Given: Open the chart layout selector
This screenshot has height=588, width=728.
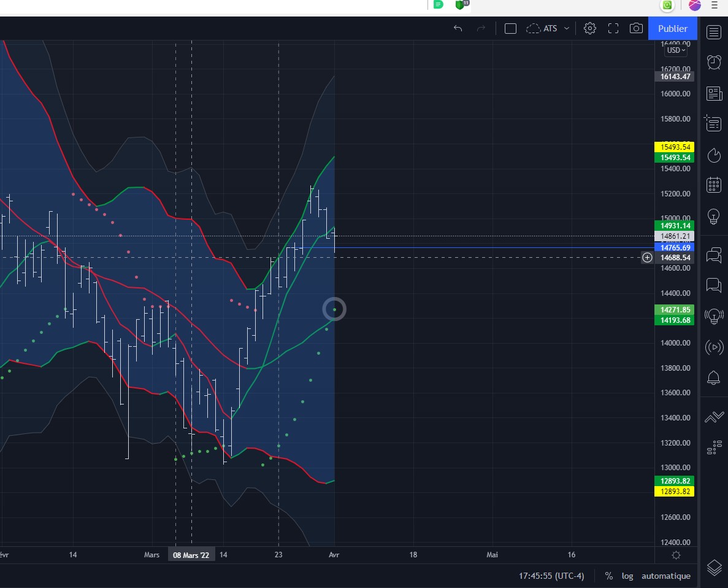Looking at the screenshot, I should pos(510,28).
